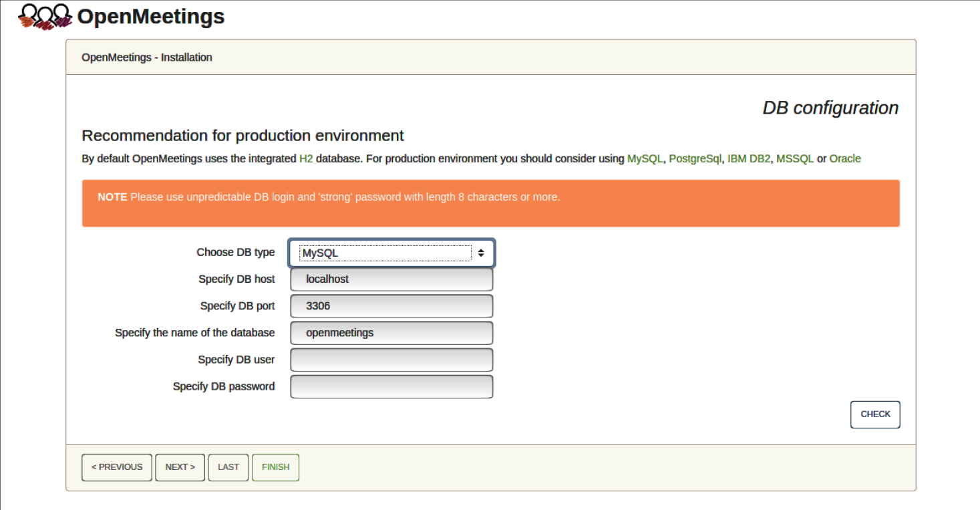
Task: Follow the MySQL link
Action: (x=645, y=159)
